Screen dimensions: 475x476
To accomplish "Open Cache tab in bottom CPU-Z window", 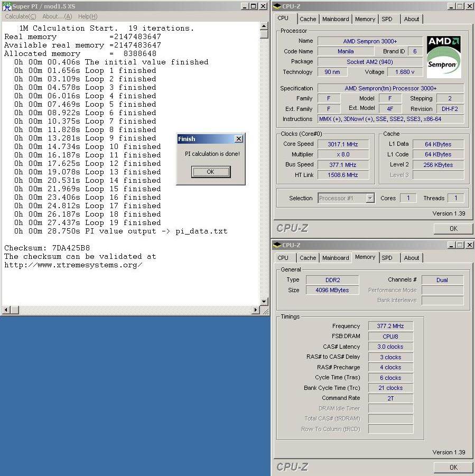I will click(308, 258).
